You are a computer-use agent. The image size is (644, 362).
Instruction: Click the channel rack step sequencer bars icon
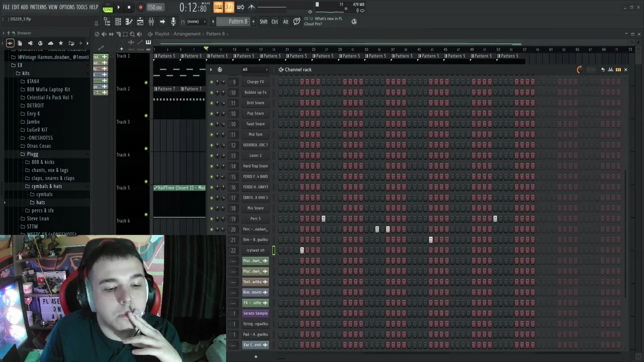coord(618,69)
